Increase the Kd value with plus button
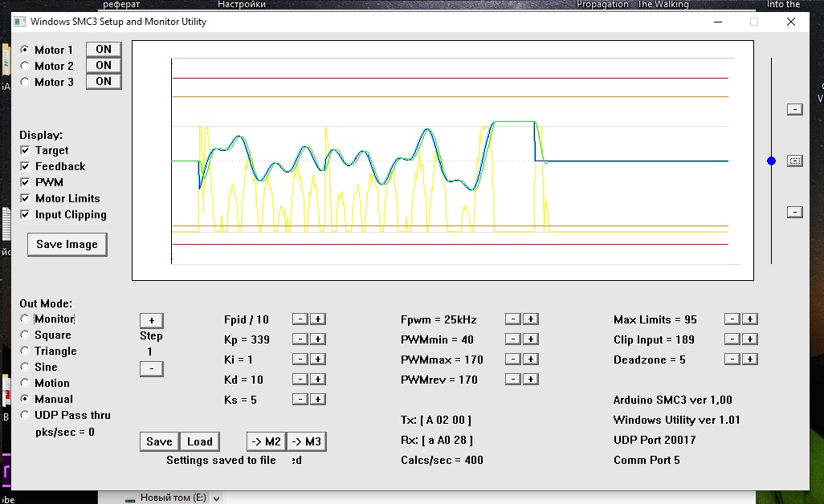This screenshot has height=504, width=824. 318,380
